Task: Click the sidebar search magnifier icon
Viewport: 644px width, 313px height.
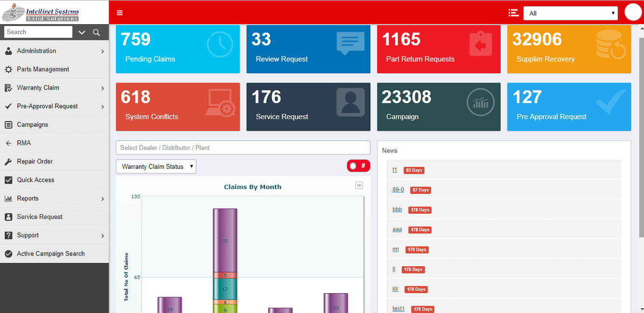Action: point(96,32)
